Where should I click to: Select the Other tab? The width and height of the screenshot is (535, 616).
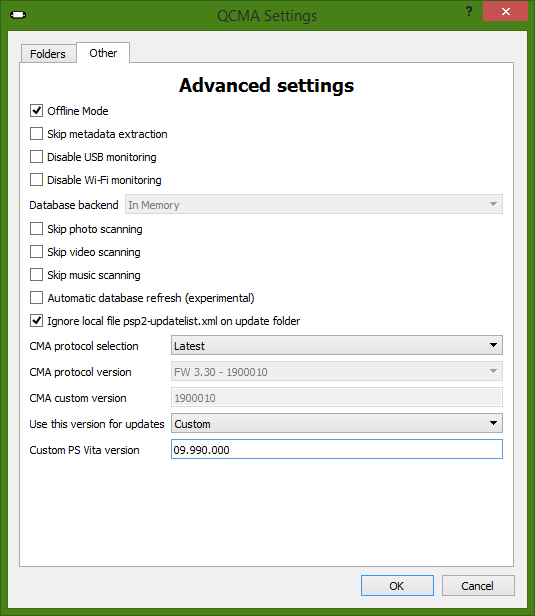click(x=103, y=53)
